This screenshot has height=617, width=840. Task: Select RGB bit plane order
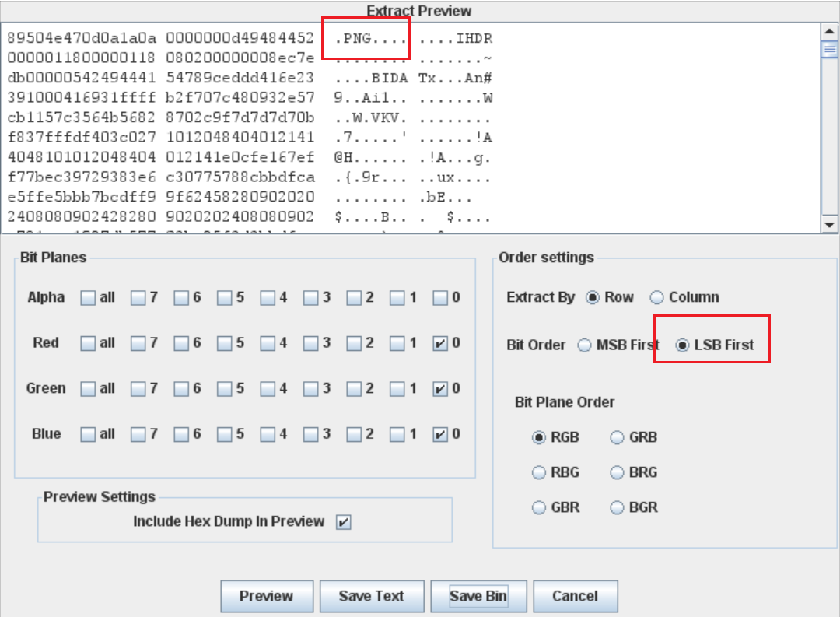[539, 437]
